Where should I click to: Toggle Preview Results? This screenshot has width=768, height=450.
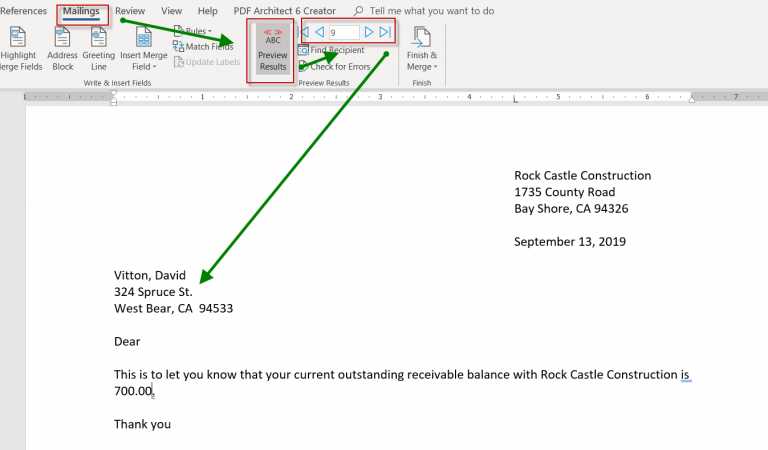click(272, 50)
